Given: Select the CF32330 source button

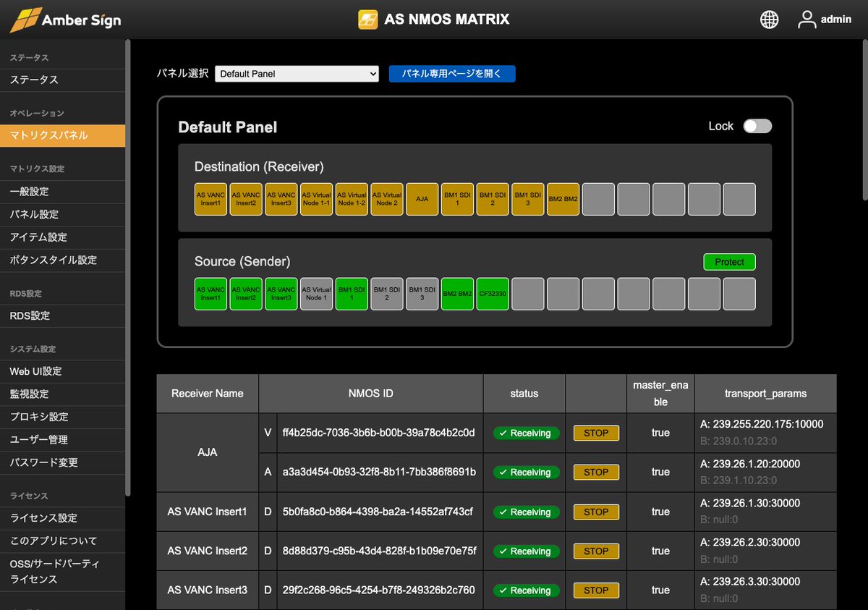Looking at the screenshot, I should pyautogui.click(x=493, y=294).
